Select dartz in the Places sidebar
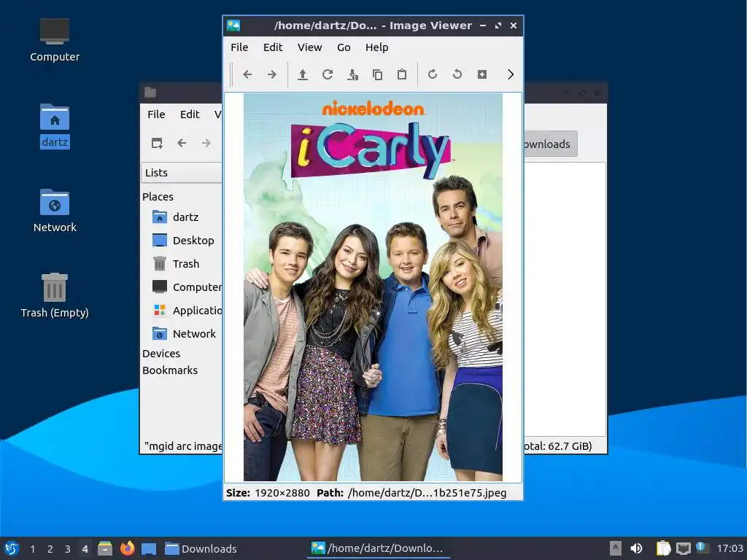This screenshot has height=560, width=747. pyautogui.click(x=187, y=217)
